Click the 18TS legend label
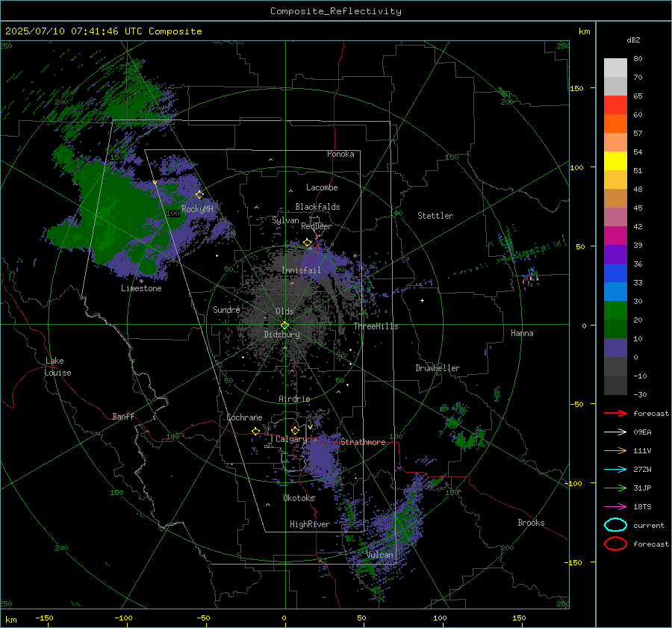This screenshot has height=628, width=672. (642, 507)
